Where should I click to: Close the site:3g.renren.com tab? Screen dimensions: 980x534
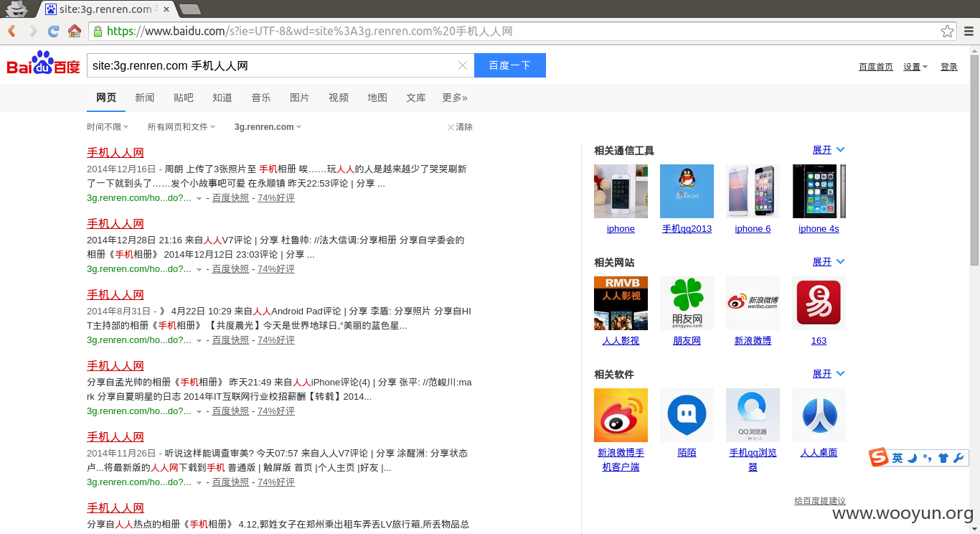[x=166, y=9]
